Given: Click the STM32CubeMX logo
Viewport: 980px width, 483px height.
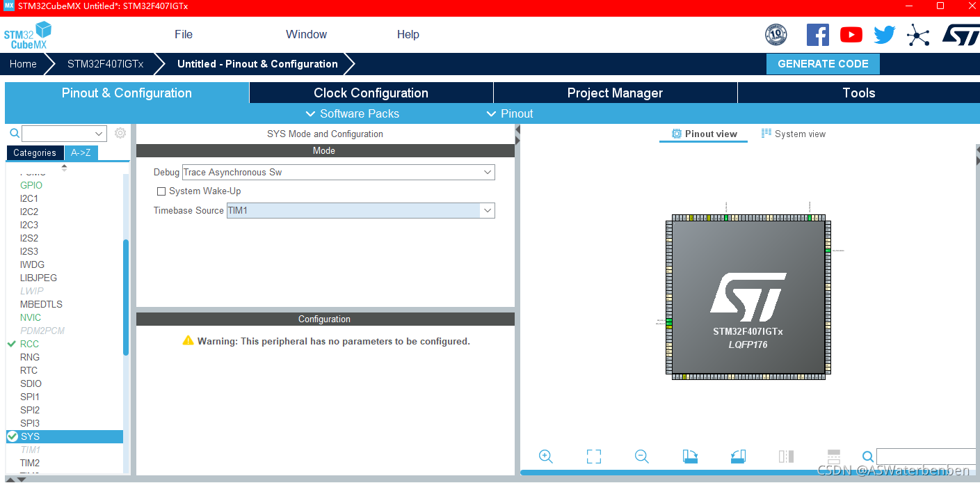Looking at the screenshot, I should (28, 35).
